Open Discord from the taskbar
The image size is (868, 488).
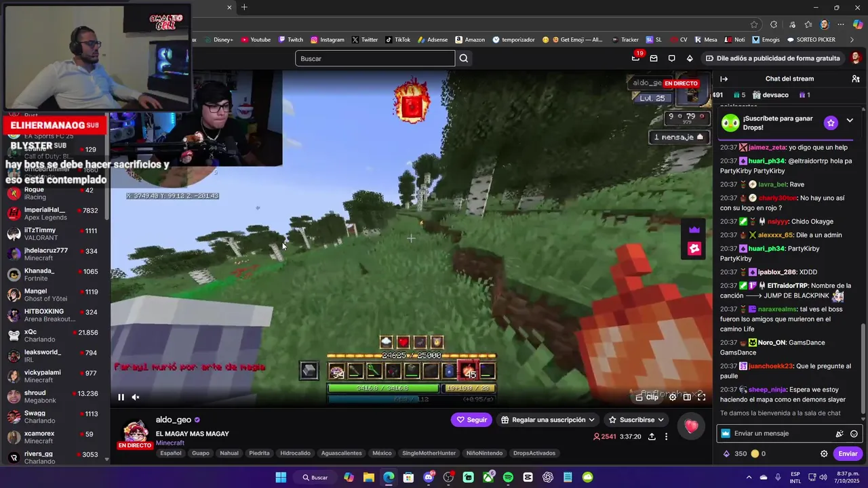[x=429, y=477]
